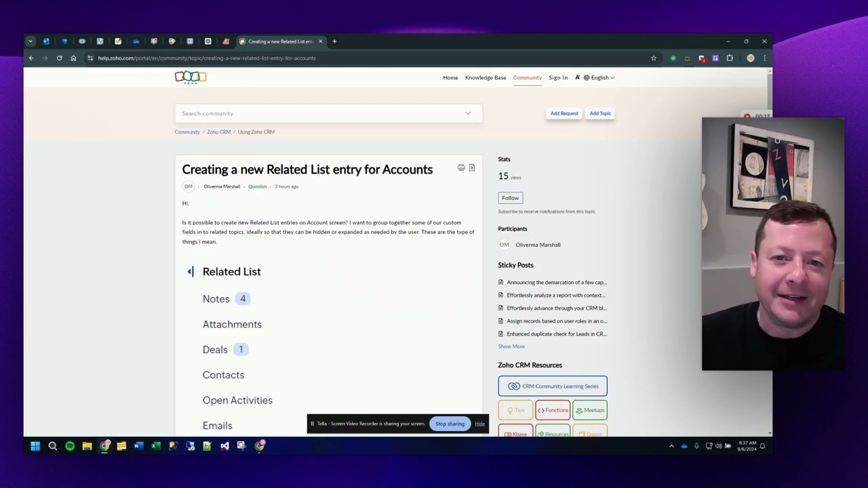This screenshot has height=488, width=868.
Task: Open 'Assign records based on user roles' post
Action: pyautogui.click(x=556, y=321)
